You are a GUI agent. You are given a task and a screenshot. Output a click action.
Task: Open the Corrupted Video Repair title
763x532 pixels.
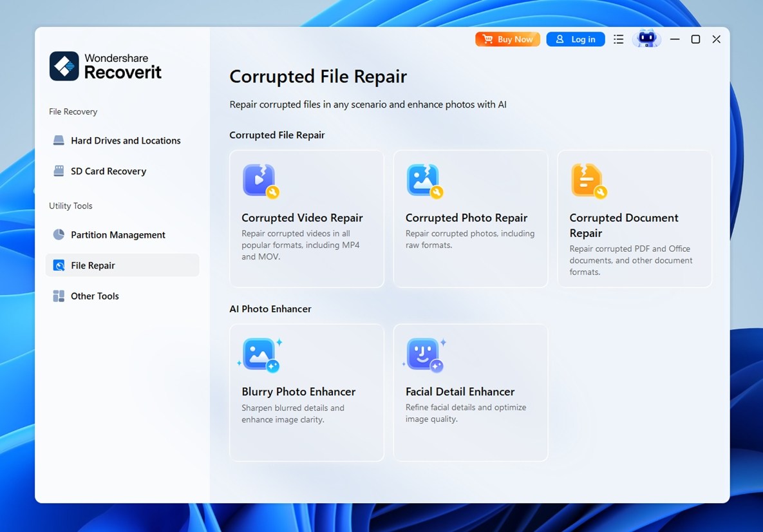click(x=302, y=218)
